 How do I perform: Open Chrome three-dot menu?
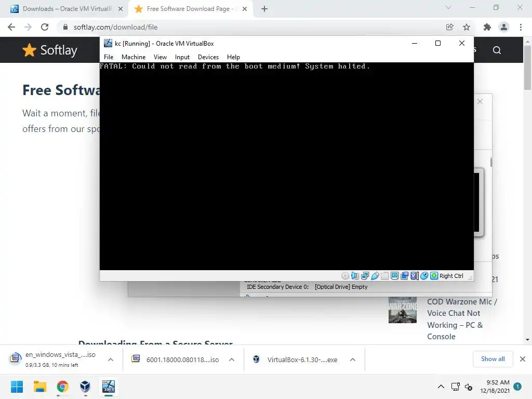pos(521,27)
